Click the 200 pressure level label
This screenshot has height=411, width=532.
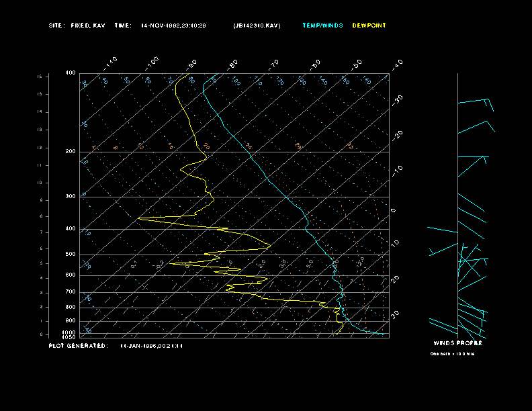tap(70, 152)
